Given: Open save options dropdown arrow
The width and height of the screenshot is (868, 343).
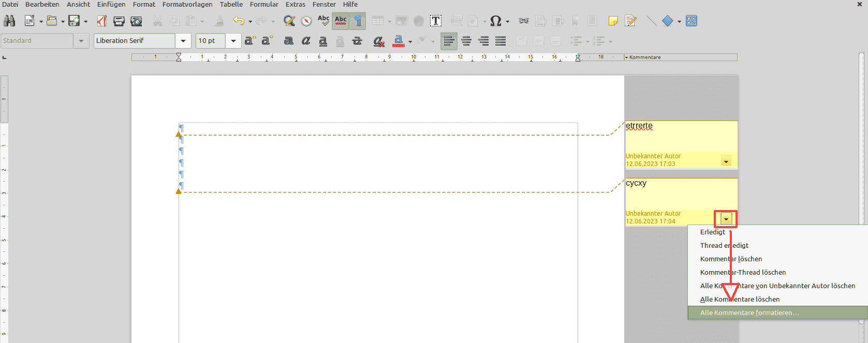Looking at the screenshot, I should point(85,21).
